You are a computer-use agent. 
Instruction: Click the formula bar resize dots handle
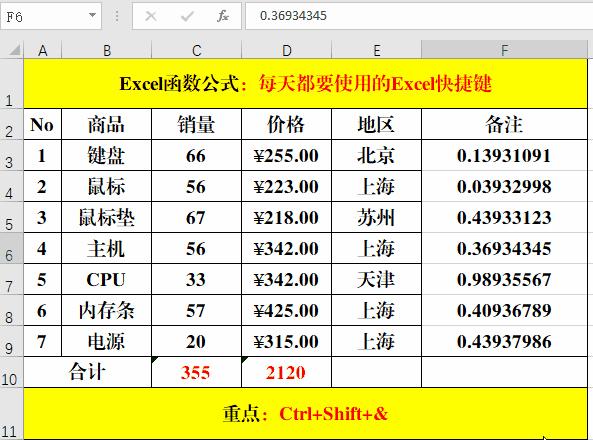tap(117, 16)
